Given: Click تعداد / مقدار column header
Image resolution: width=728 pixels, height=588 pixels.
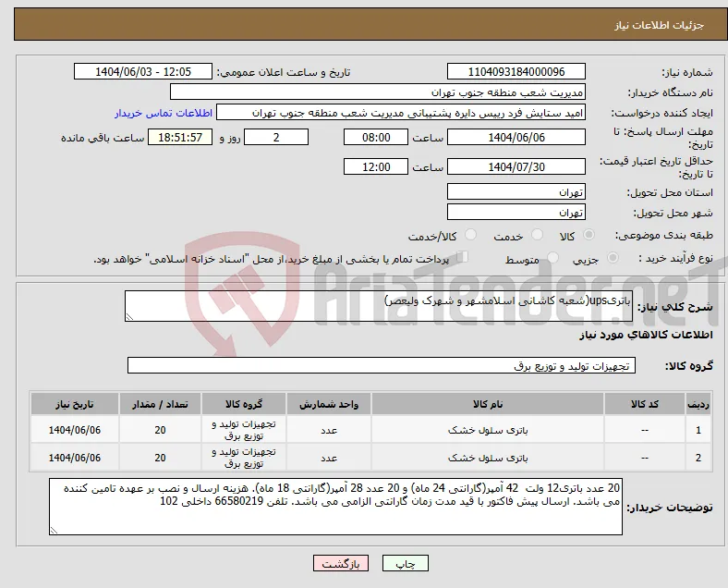Looking at the screenshot, I should pos(160,404).
